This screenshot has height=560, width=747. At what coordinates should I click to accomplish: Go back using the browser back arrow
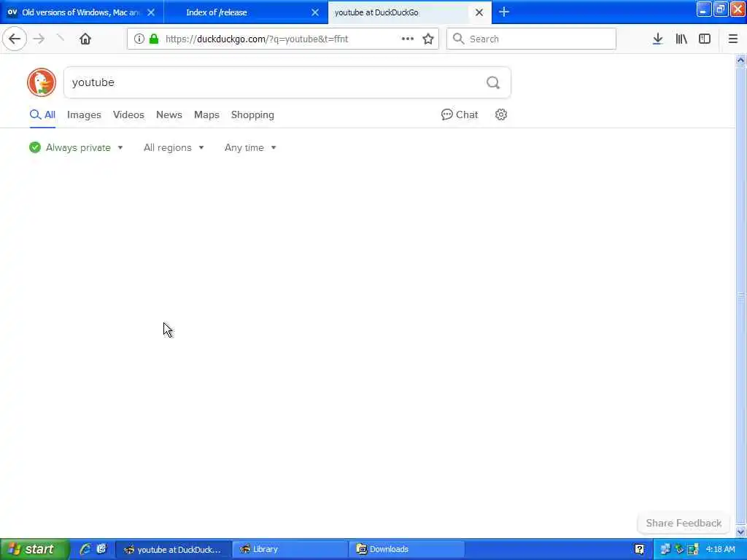click(x=15, y=39)
